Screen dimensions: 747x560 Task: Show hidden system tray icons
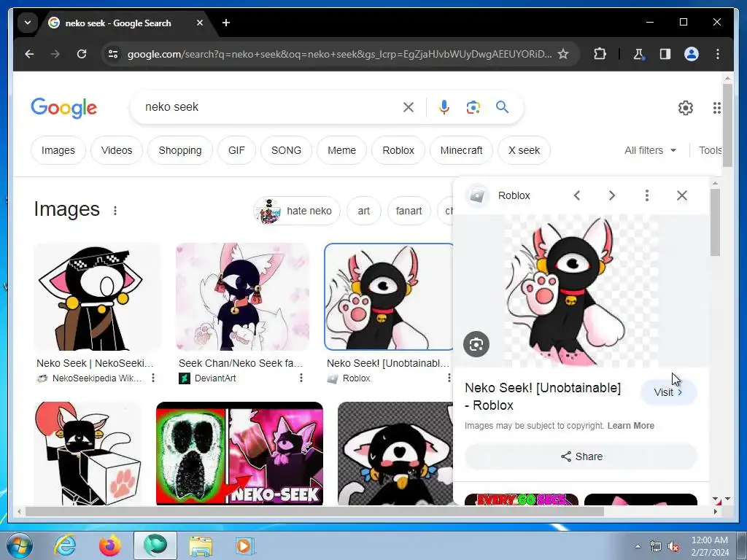(x=638, y=546)
